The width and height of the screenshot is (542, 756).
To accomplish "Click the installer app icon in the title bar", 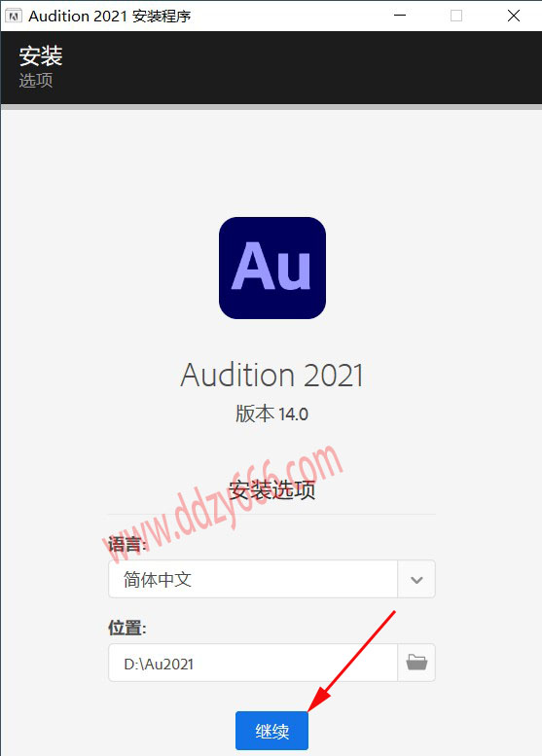I will click(x=14, y=16).
